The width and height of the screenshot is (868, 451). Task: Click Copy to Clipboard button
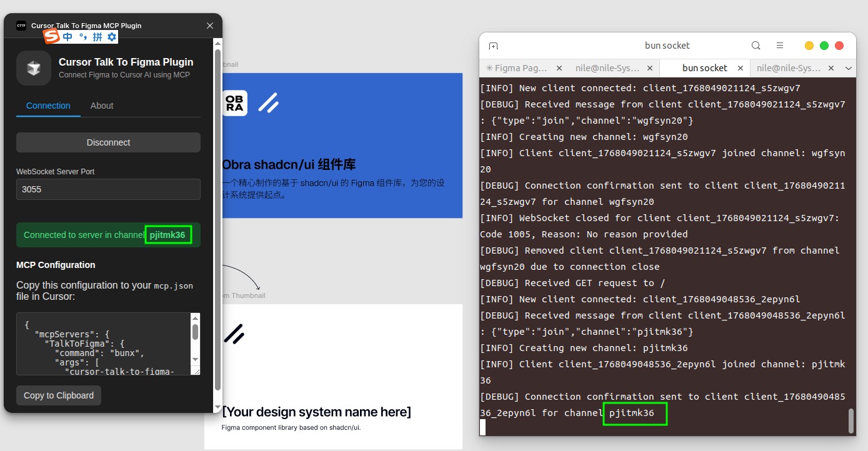pos(59,395)
